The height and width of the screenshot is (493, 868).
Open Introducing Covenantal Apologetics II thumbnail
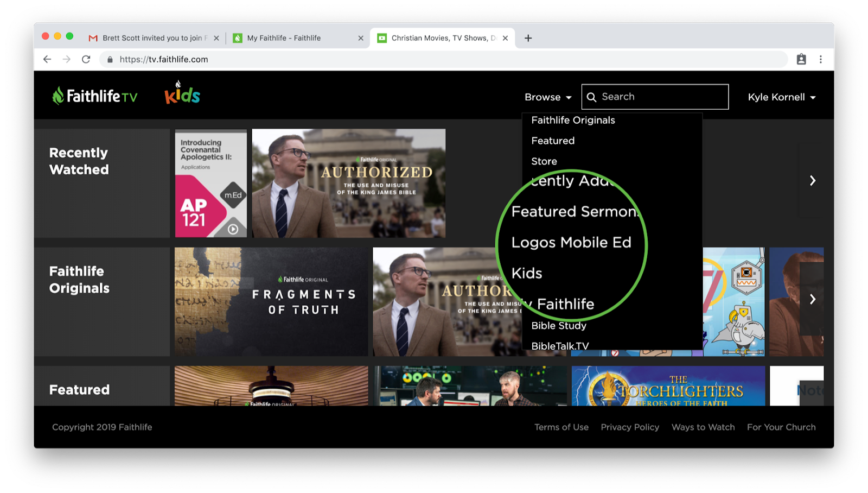[x=210, y=183]
